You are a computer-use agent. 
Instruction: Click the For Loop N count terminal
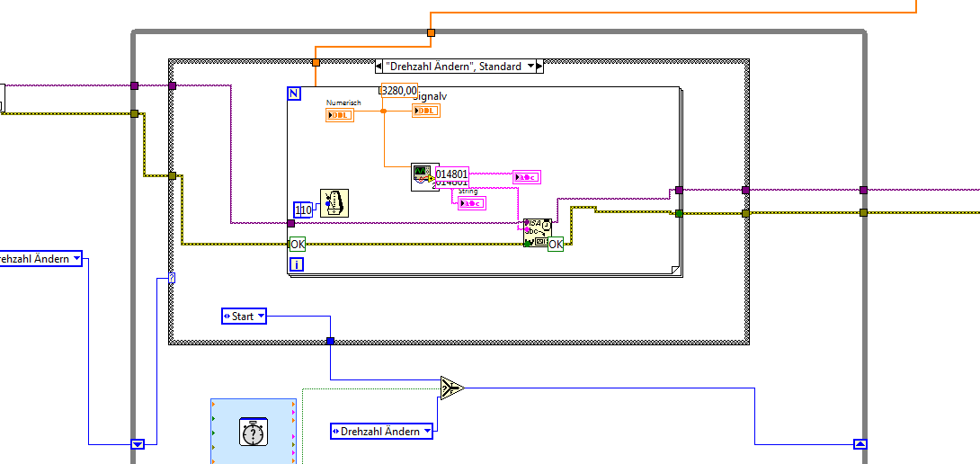[x=294, y=94]
